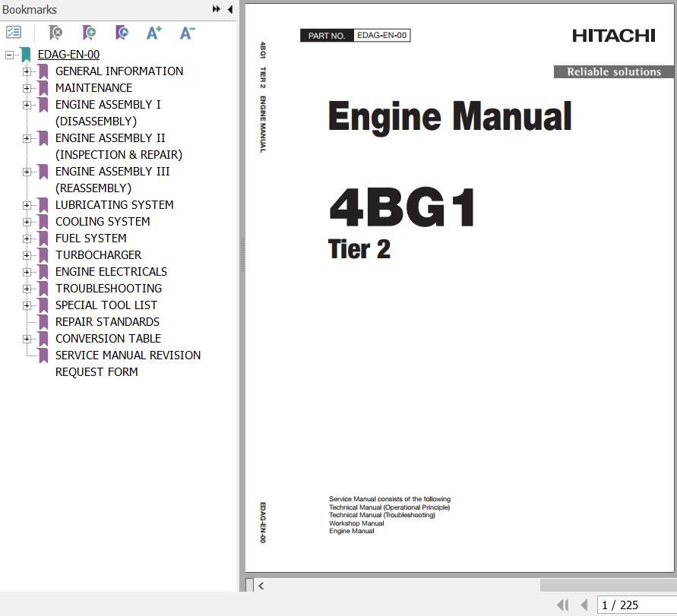Click the EDAG-EN-00 part number on the page
The height and width of the screenshot is (616, 677).
pyautogui.click(x=381, y=36)
